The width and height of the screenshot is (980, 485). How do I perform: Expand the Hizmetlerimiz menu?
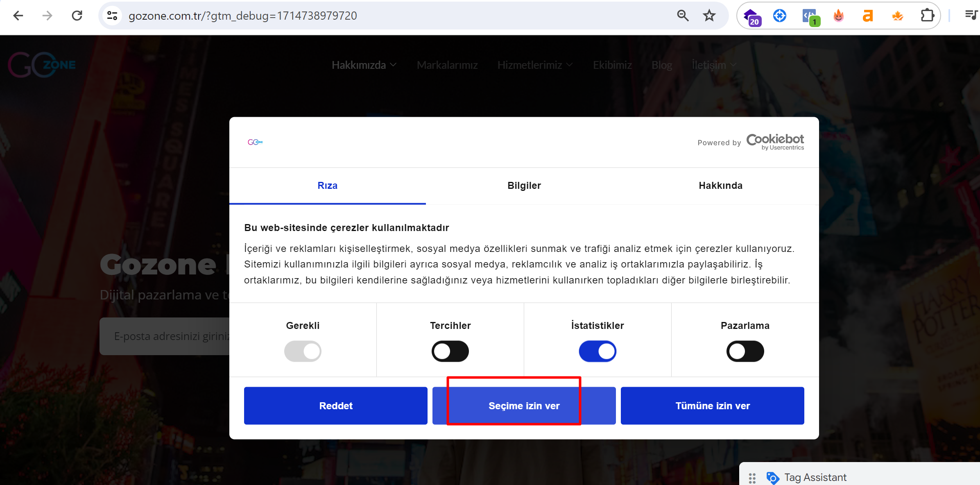pyautogui.click(x=534, y=65)
